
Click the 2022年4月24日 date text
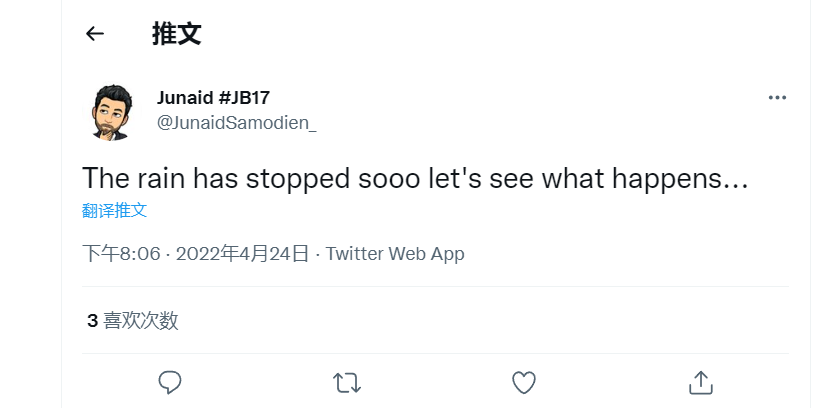tap(242, 254)
